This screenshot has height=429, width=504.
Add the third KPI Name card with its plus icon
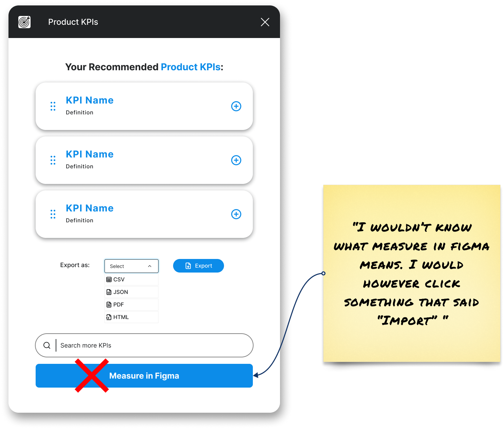(x=236, y=214)
